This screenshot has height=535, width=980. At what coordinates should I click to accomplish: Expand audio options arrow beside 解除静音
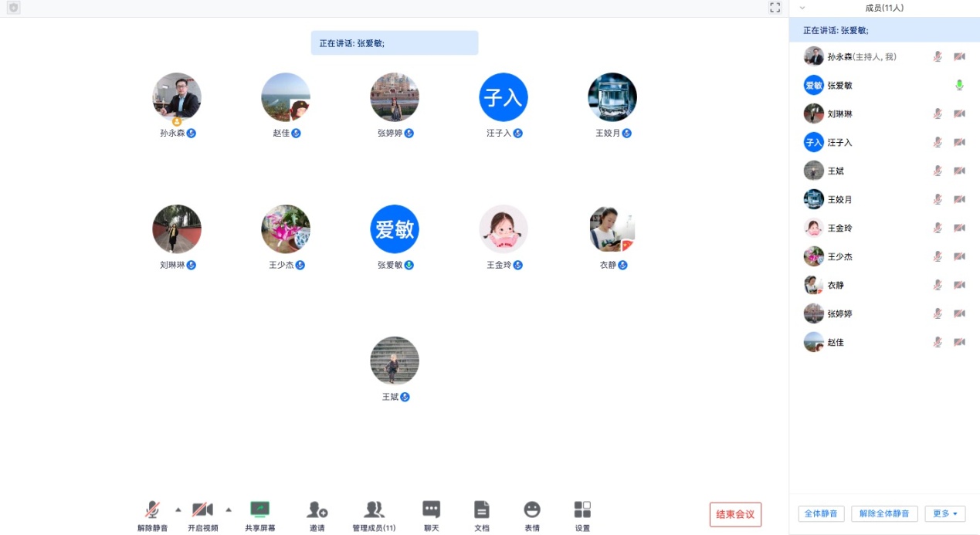[178, 510]
